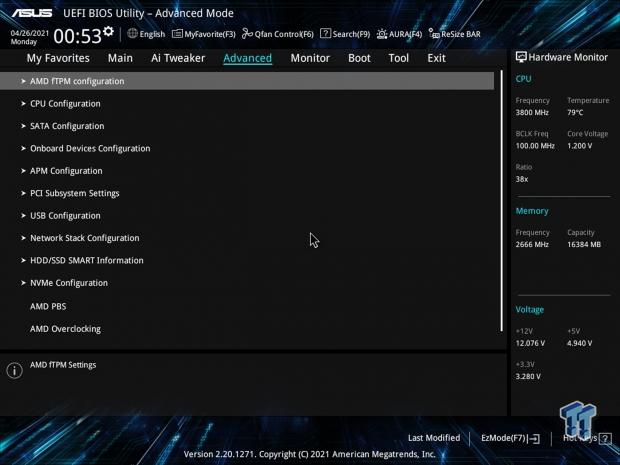The height and width of the screenshot is (465, 620).
Task: Expand NVMe Configuration arrow
Action: [x=23, y=283]
